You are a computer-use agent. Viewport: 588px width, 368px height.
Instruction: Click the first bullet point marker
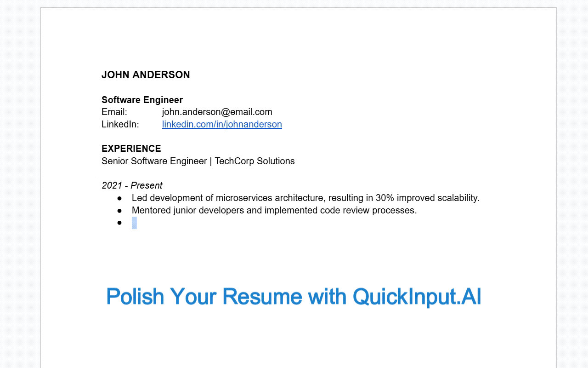pos(119,198)
